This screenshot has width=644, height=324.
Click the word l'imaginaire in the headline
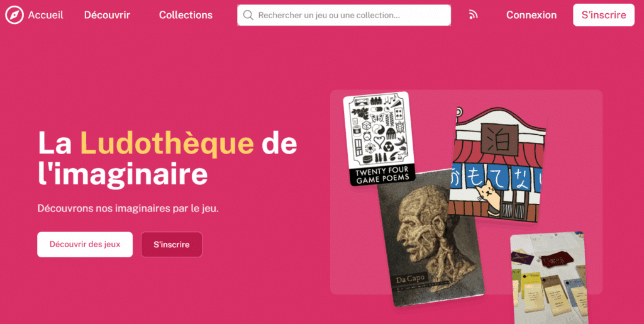coord(123,173)
